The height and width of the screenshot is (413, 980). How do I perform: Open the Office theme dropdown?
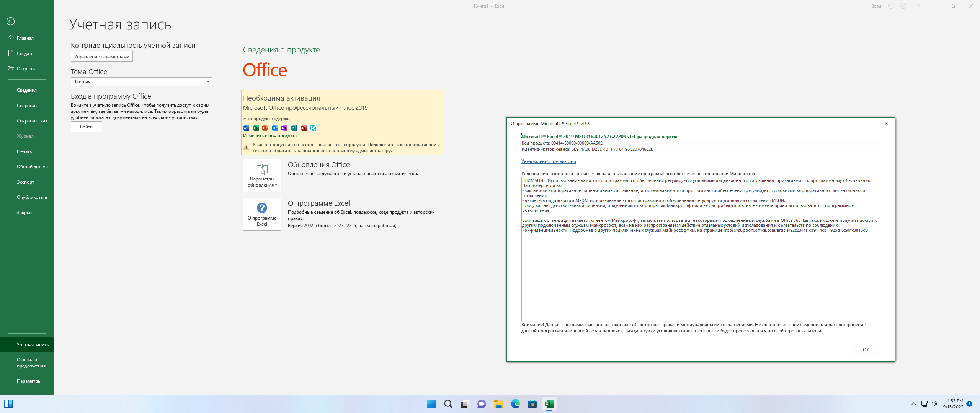(x=208, y=81)
